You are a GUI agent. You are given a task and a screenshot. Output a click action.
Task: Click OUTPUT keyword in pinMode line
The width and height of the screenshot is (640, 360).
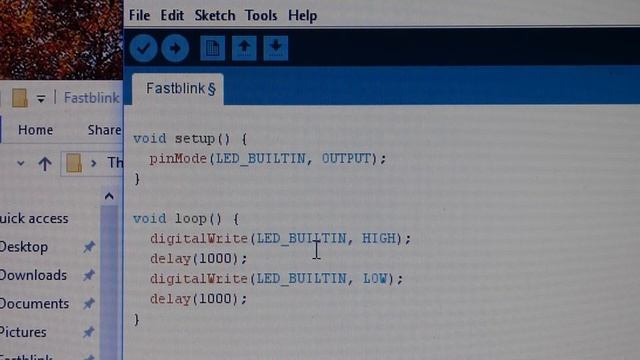(346, 158)
